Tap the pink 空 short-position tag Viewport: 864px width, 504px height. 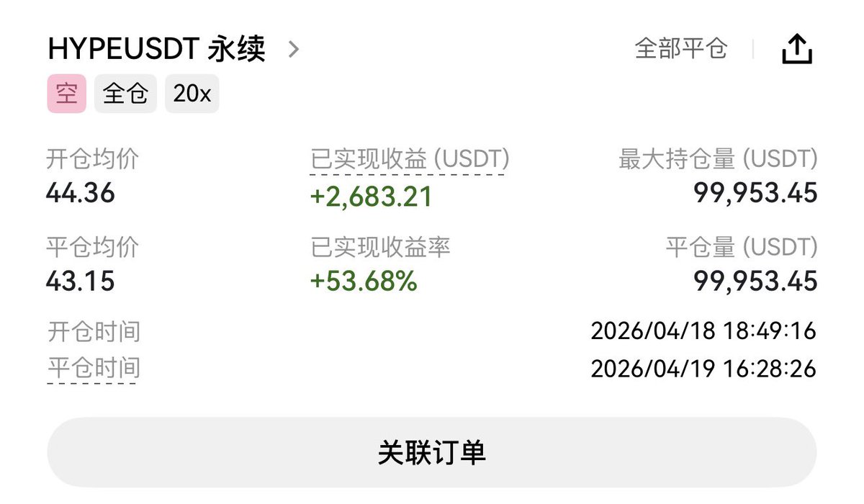coord(66,94)
